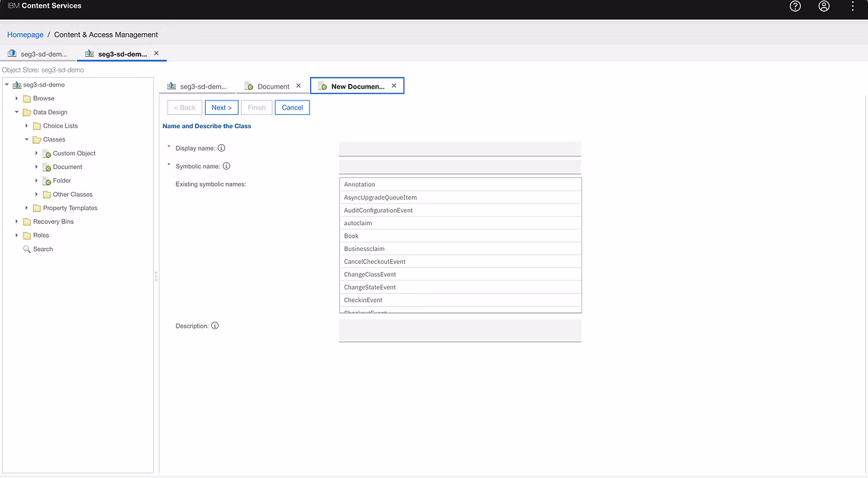Select CheckinEvent in the list
Image resolution: width=868 pixels, height=478 pixels.
[460, 300]
